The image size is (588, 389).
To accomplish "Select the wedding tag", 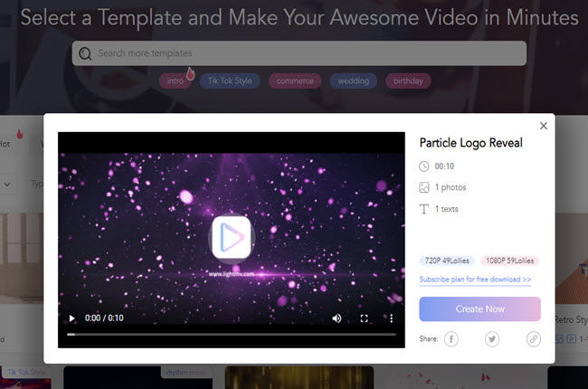I will pos(353,81).
